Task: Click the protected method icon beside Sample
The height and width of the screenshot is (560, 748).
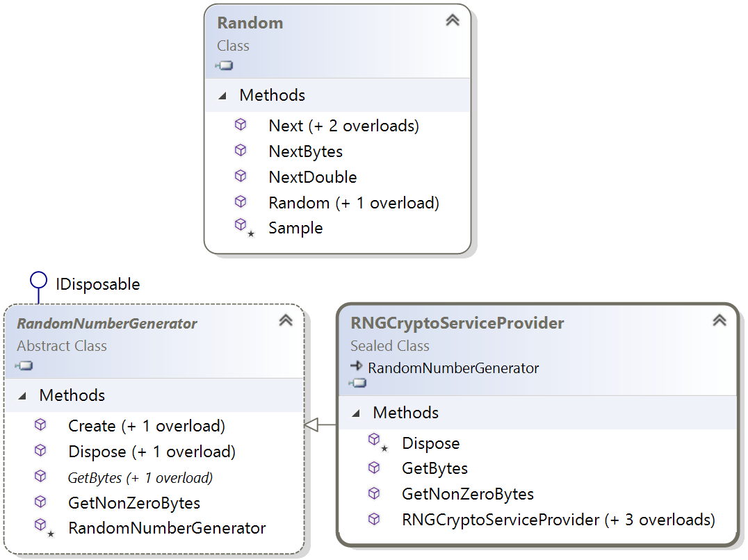Action: click(244, 227)
